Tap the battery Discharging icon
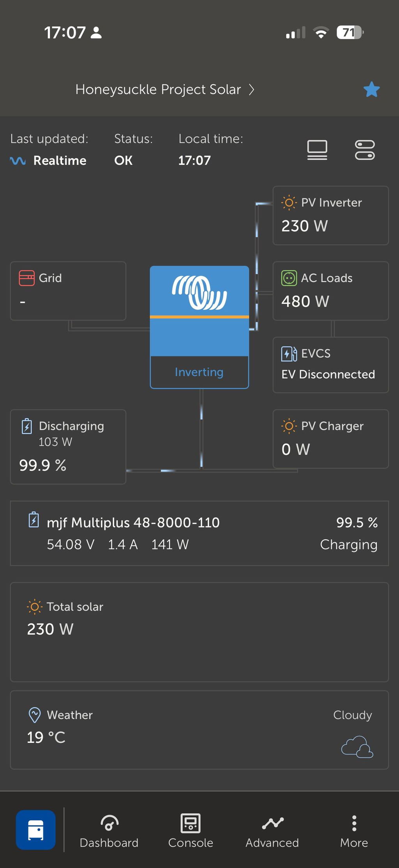This screenshot has height=868, width=399. [26, 426]
